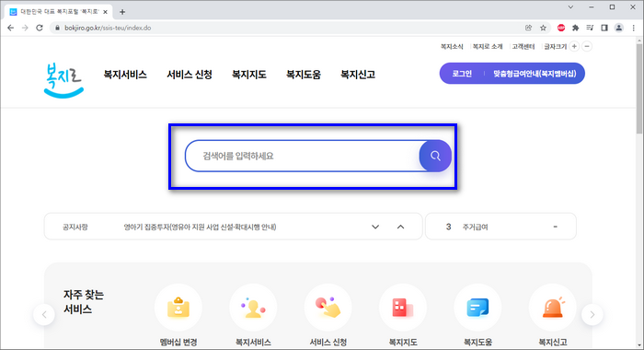
Task: Open the 복지로 소개 top link
Action: pyautogui.click(x=488, y=46)
